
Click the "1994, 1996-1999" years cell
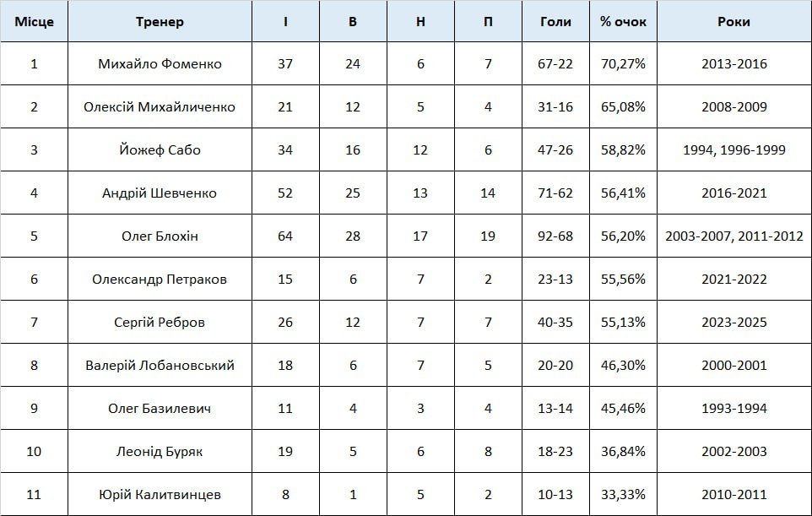click(x=734, y=150)
